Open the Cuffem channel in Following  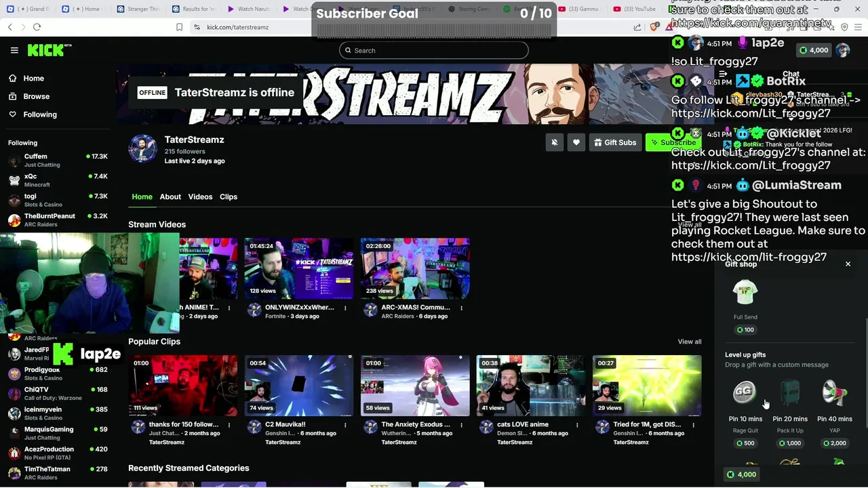[58, 160]
